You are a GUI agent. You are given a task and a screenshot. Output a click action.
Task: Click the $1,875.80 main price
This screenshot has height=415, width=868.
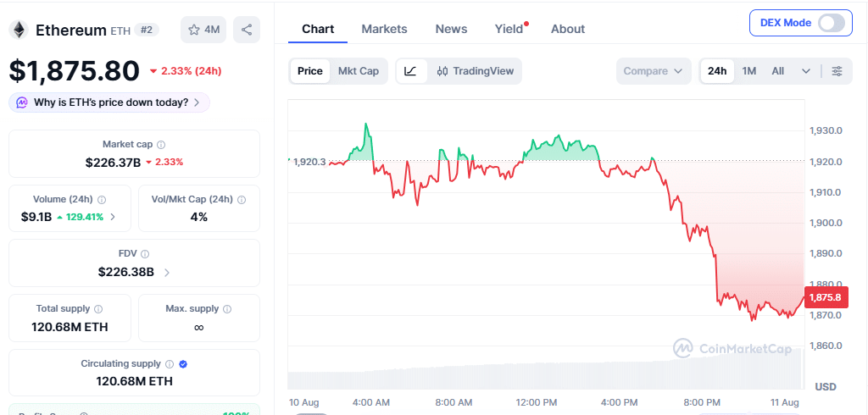point(75,71)
